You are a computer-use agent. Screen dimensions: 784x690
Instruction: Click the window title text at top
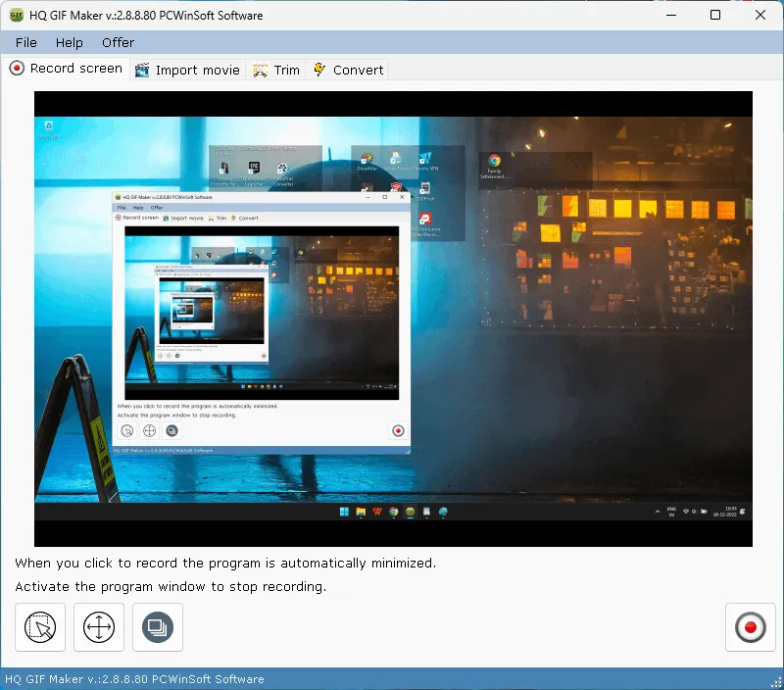(146, 16)
